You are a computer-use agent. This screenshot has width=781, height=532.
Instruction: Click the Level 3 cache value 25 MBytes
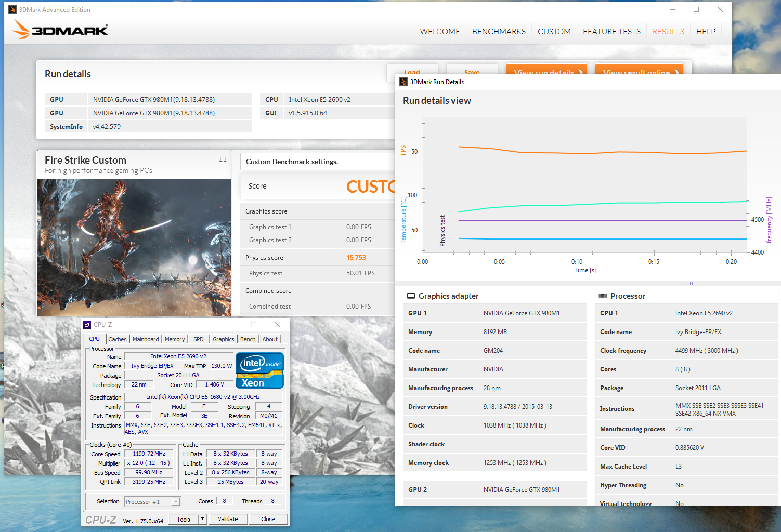click(231, 482)
